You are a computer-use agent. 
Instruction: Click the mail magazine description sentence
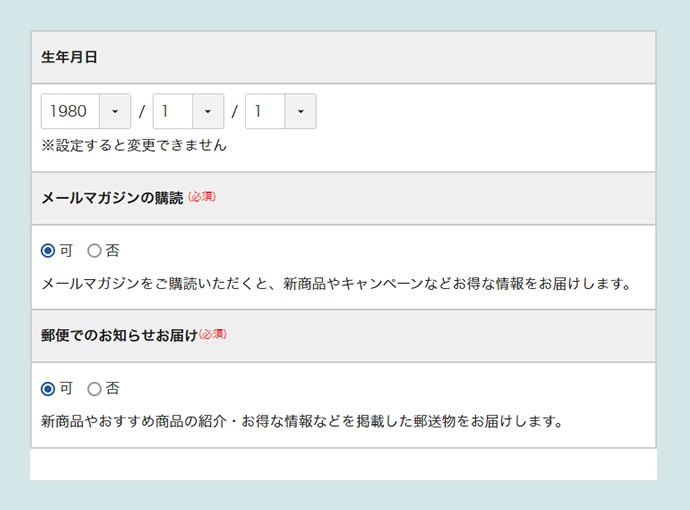[337, 284]
